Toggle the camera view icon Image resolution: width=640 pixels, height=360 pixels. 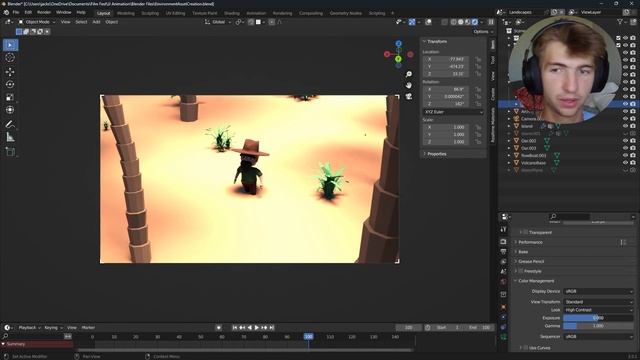(409, 96)
